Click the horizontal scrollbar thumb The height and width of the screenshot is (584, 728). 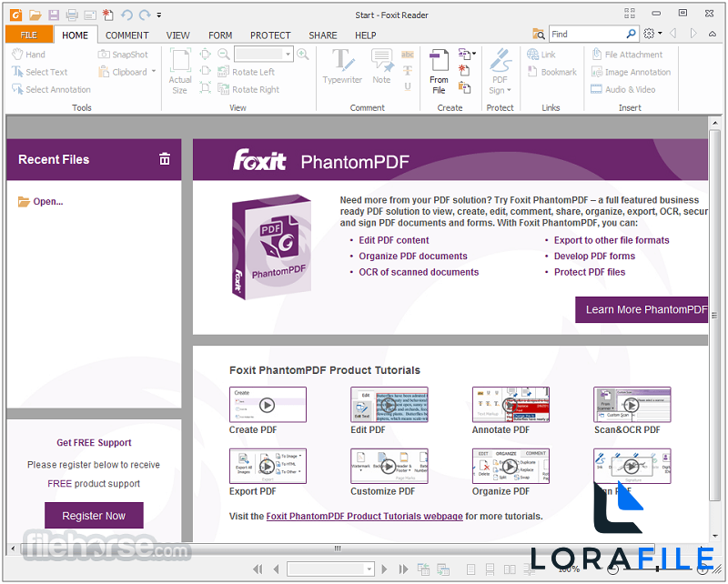338,549
